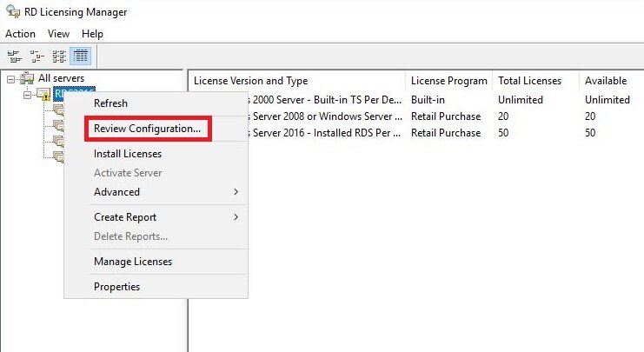Collapse the license server tree node
This screenshot has width=644, height=352.
coord(28,95)
